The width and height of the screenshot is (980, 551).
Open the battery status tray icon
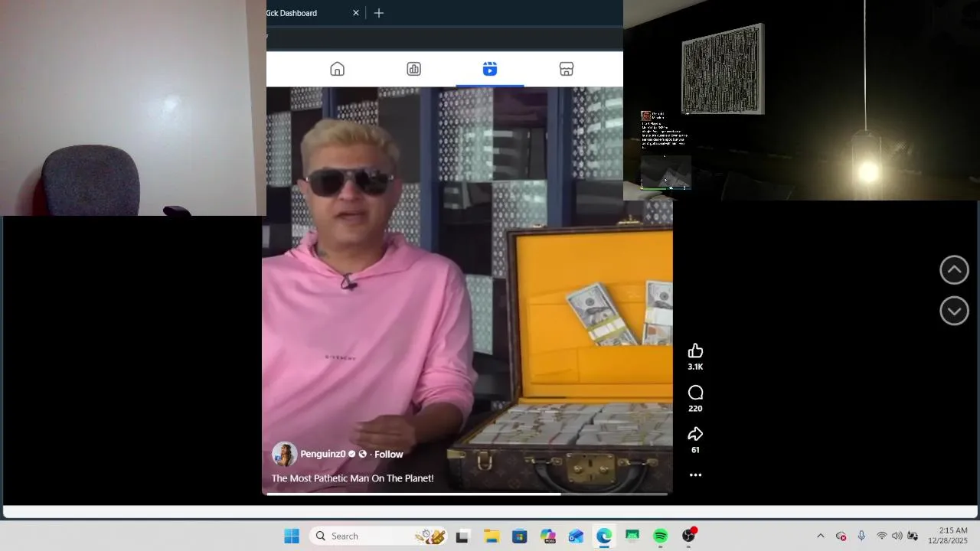point(913,536)
